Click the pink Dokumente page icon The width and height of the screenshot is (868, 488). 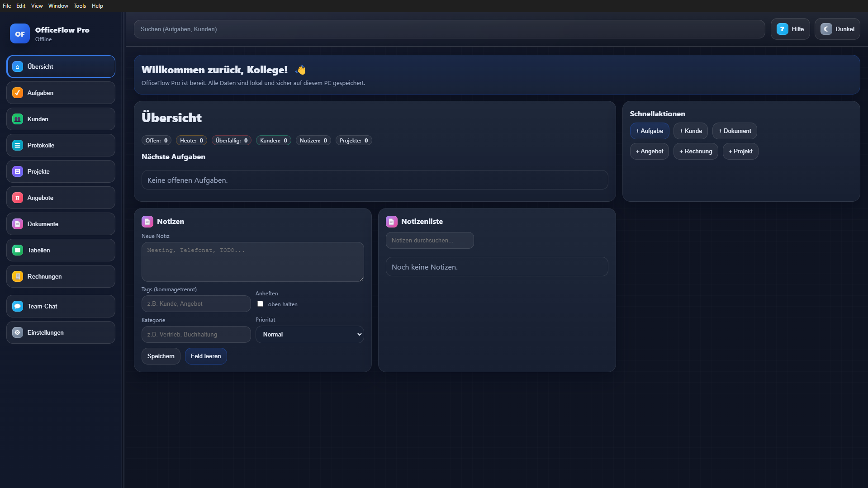point(18,224)
